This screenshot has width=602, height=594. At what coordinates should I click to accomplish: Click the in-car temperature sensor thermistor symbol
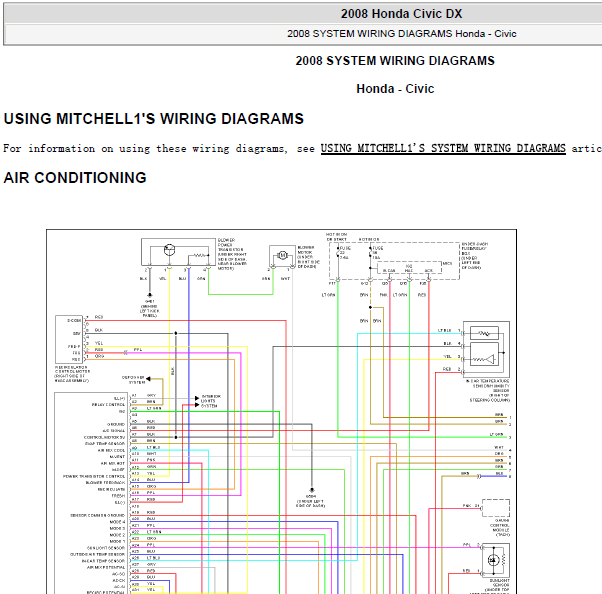tap(484, 333)
